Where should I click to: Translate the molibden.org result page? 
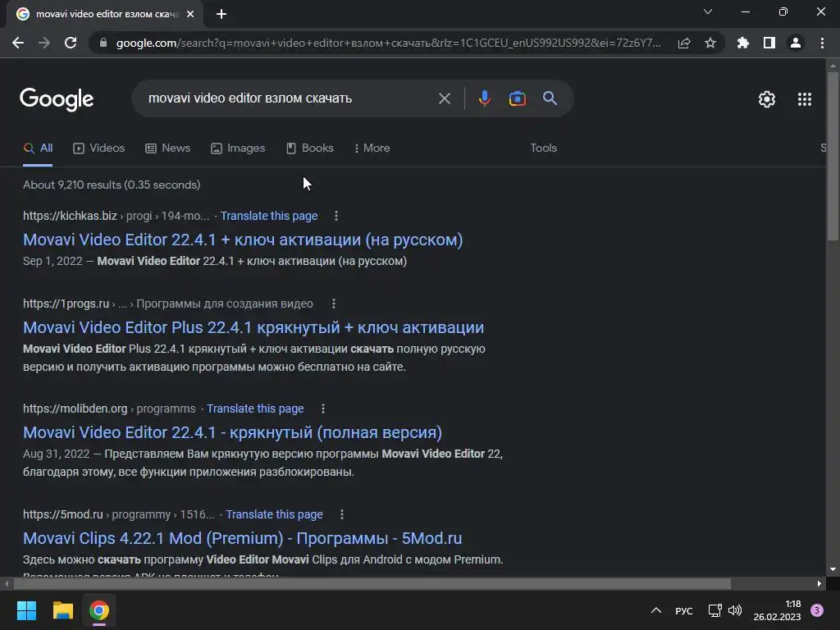[255, 409]
